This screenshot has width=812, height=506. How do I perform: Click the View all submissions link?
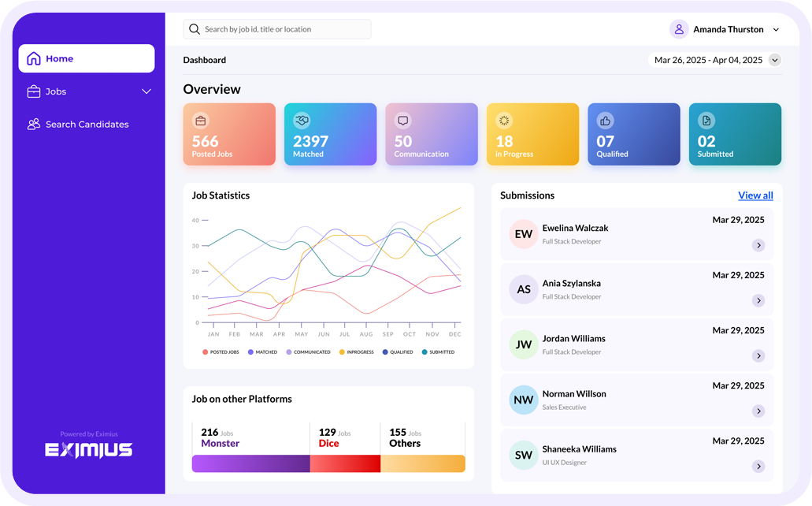coord(755,195)
